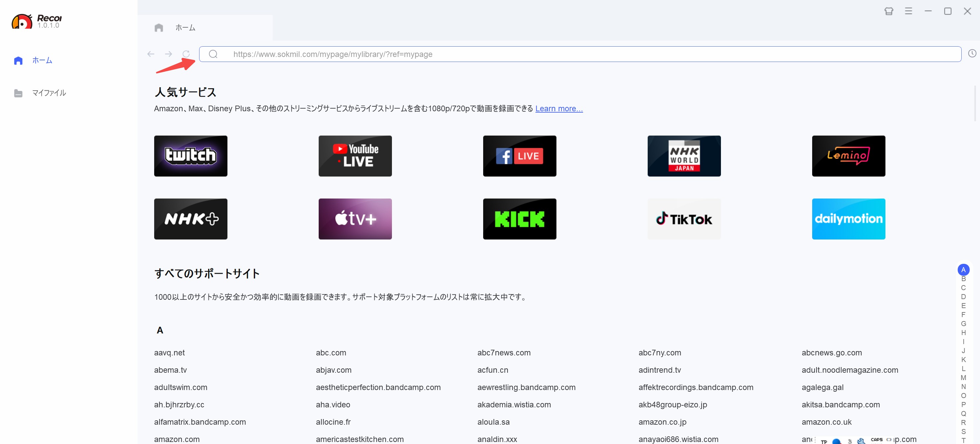Open abc.com site link
This screenshot has width=980, height=444.
pyautogui.click(x=331, y=353)
